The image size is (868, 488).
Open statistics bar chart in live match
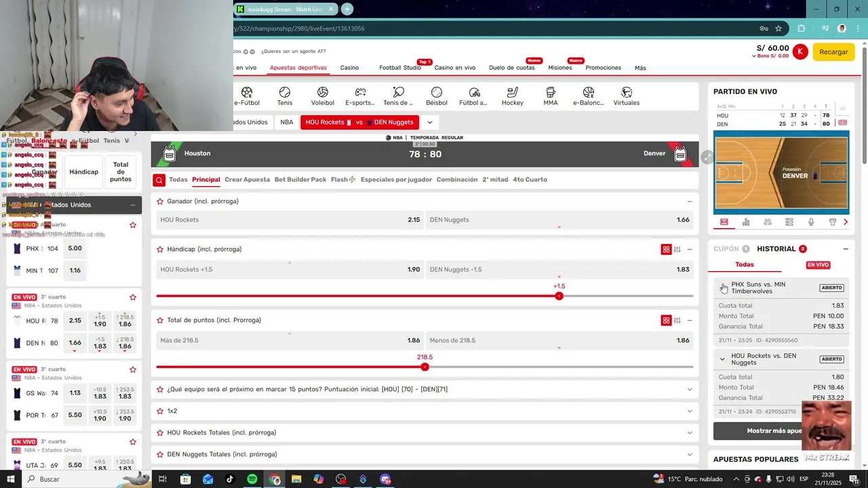746,222
